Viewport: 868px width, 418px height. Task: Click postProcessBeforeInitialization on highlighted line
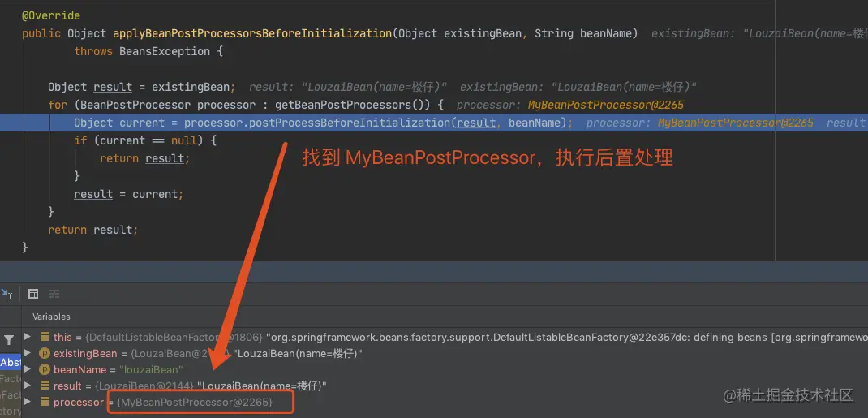[x=350, y=123]
